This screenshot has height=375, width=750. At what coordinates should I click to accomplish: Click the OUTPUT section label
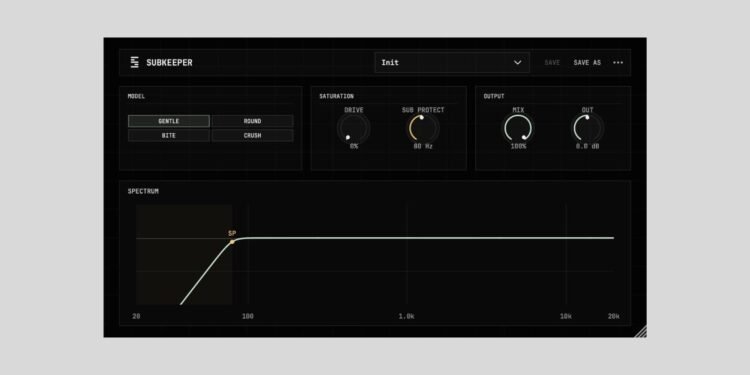tap(494, 96)
